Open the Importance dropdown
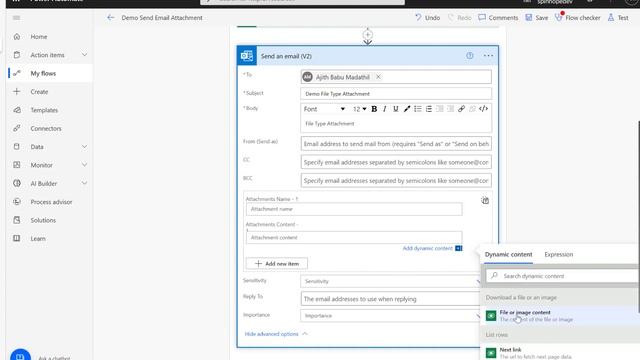 (x=391, y=316)
